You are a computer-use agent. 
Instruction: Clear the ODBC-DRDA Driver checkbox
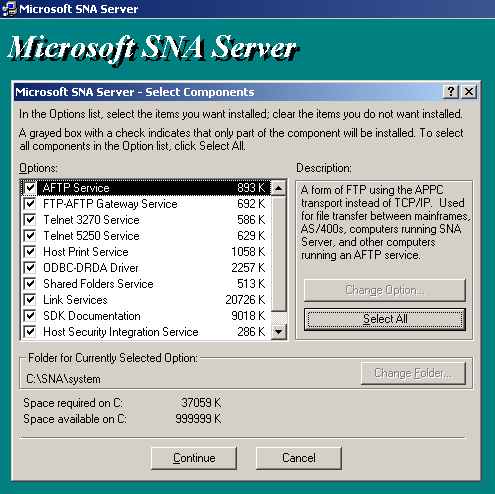tap(30, 268)
